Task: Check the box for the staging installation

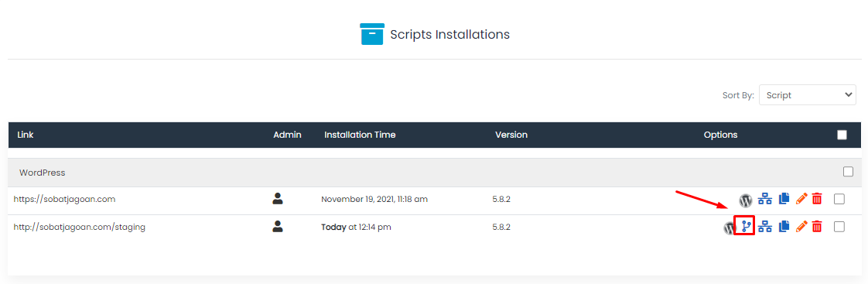Action: point(839,227)
